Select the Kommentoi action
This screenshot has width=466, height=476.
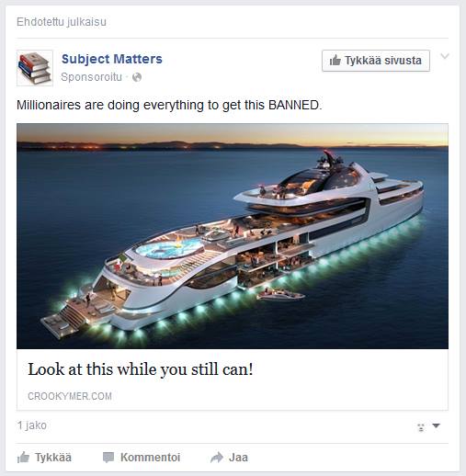(150, 458)
